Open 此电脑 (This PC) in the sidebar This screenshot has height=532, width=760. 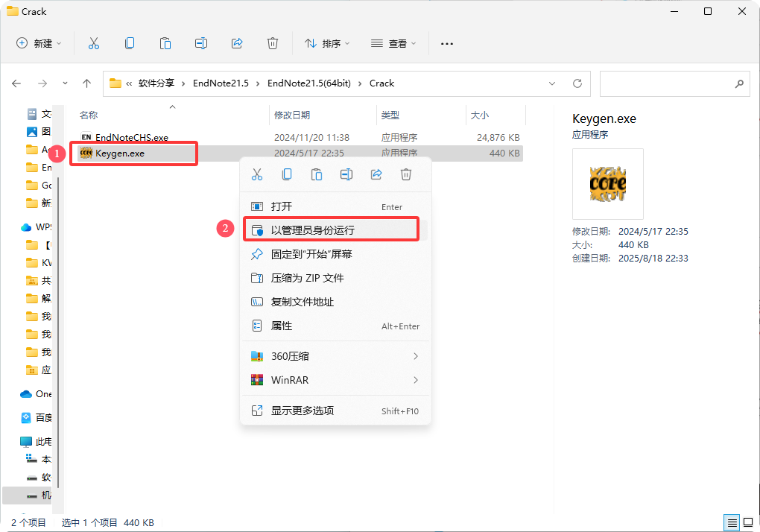coord(37,441)
